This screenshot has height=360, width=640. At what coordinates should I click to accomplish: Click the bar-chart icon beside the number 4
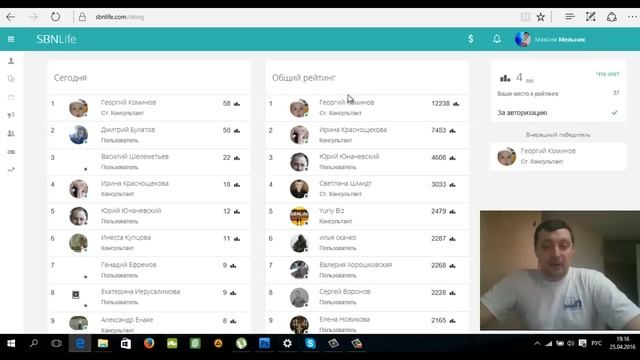[505, 78]
